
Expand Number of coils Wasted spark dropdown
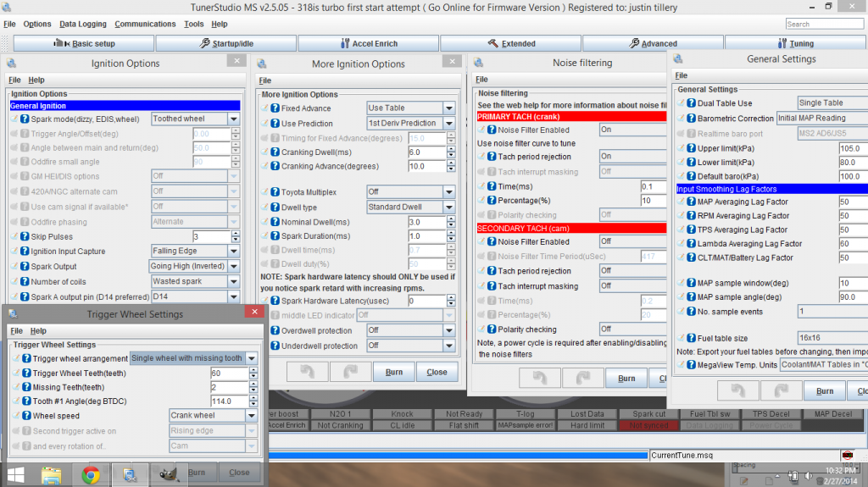[234, 281]
